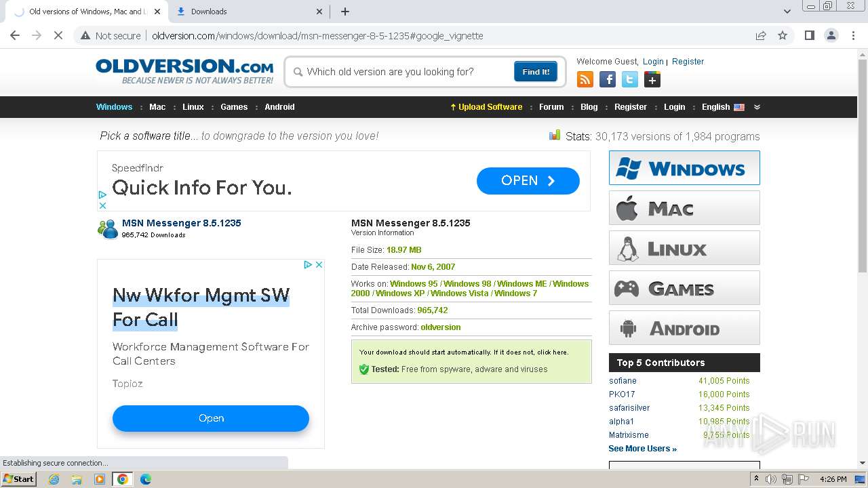Click the OldVersion.com logo

coord(184,71)
